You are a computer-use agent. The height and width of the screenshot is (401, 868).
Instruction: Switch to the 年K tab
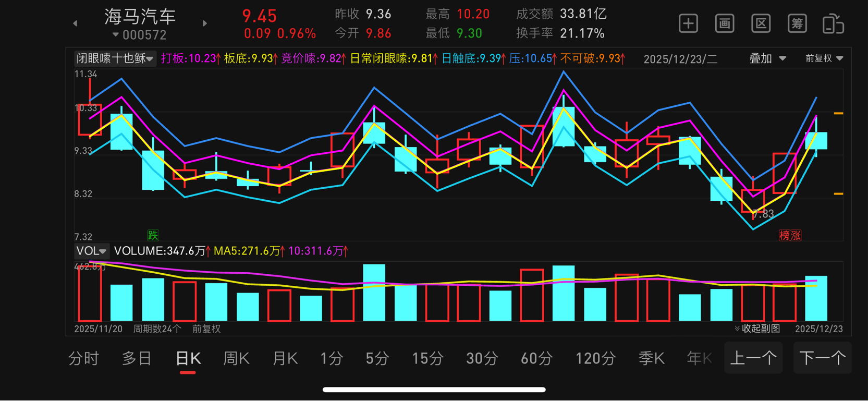click(700, 359)
